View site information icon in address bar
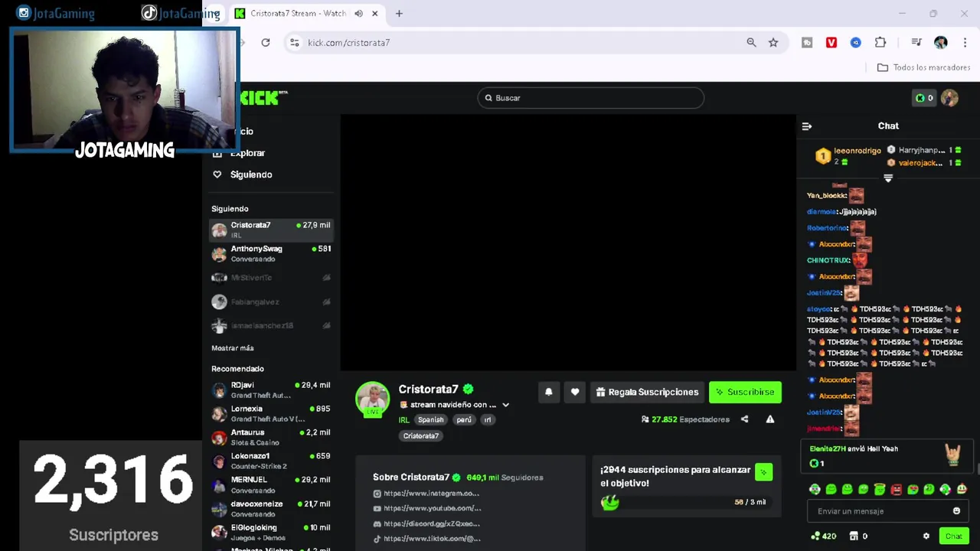 click(x=294, y=43)
